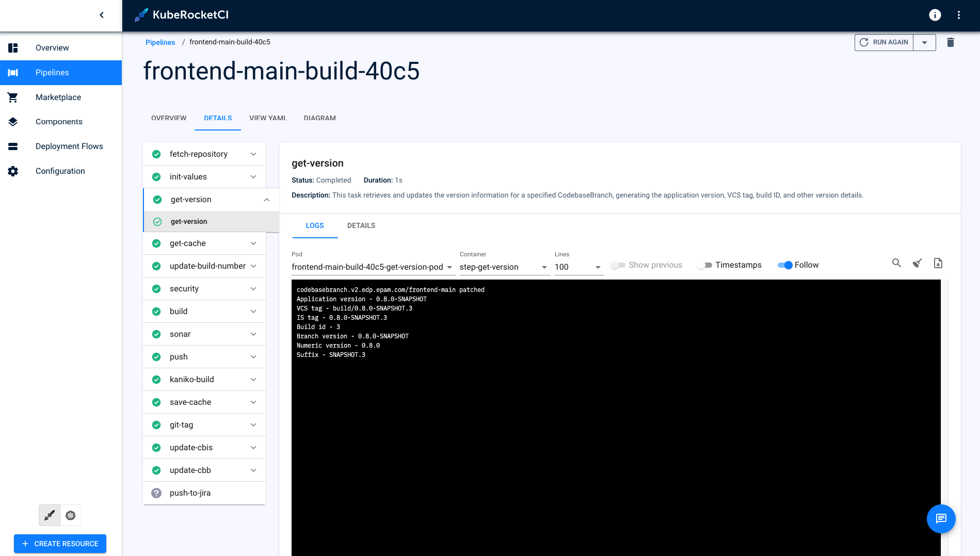The image size is (980, 556).
Task: Follow the Pipelines breadcrumb link
Action: click(x=160, y=42)
